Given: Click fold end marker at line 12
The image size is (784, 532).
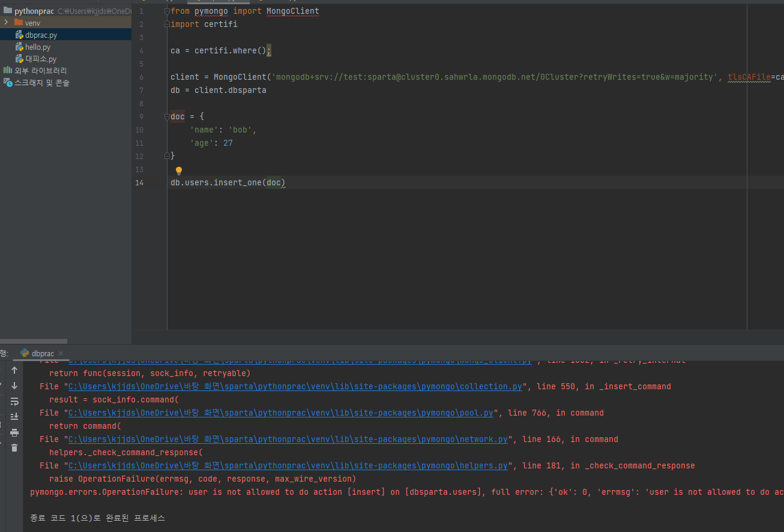Looking at the screenshot, I should [x=167, y=156].
